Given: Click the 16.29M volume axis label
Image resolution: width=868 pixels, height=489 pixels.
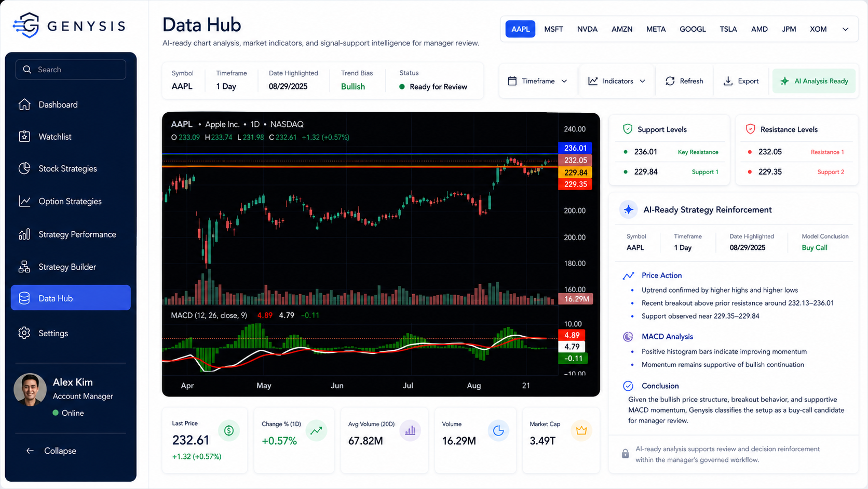Looking at the screenshot, I should pyautogui.click(x=575, y=299).
